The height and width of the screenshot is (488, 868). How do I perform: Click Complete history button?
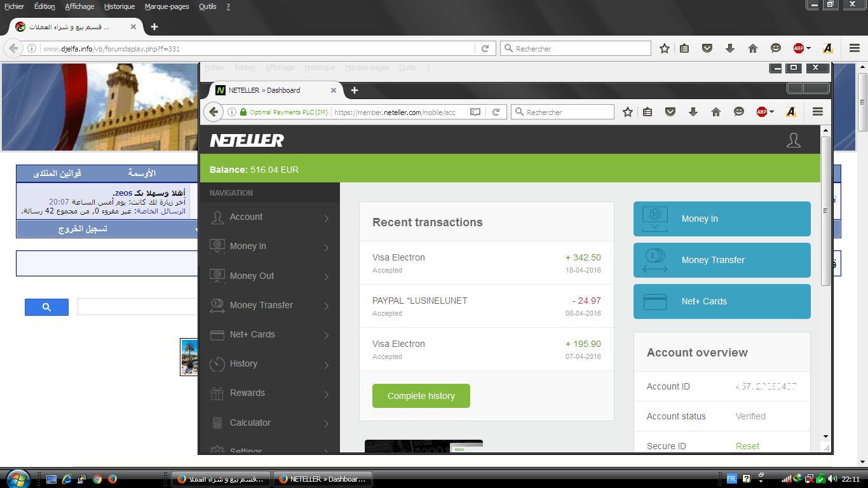pyautogui.click(x=421, y=396)
